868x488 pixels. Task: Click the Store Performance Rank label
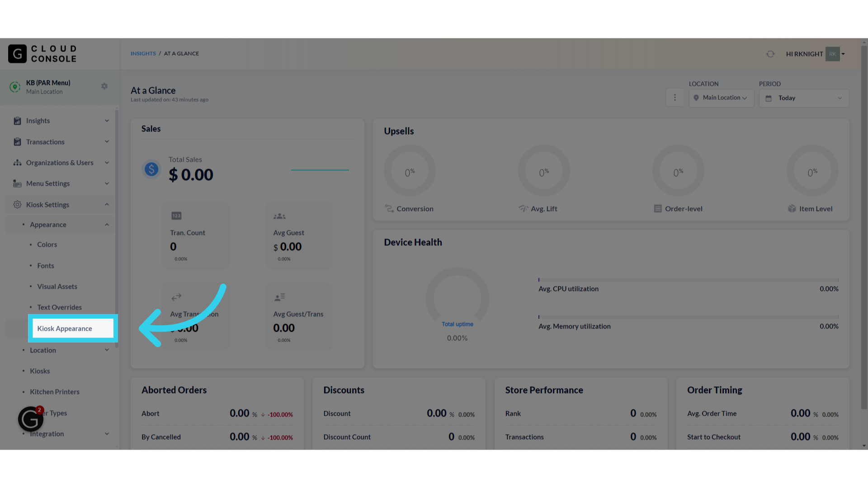(x=513, y=413)
